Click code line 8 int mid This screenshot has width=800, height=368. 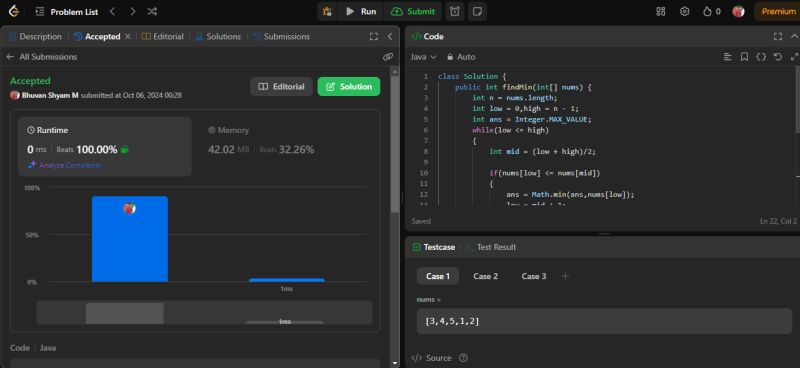(x=542, y=152)
